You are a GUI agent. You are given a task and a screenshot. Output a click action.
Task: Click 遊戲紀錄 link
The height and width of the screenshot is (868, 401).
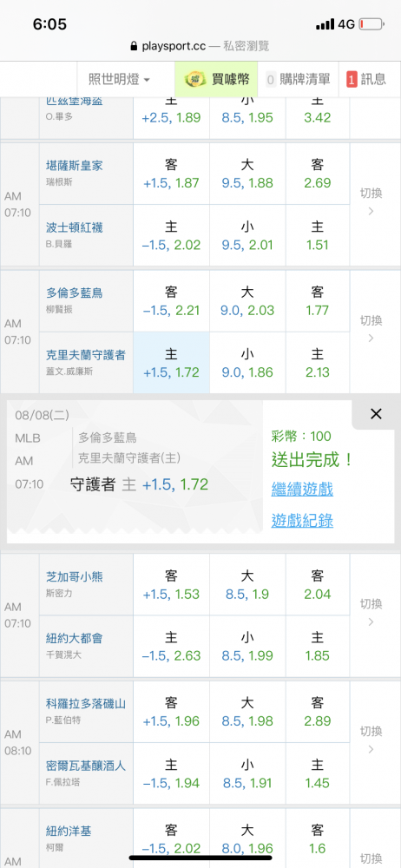click(x=302, y=520)
